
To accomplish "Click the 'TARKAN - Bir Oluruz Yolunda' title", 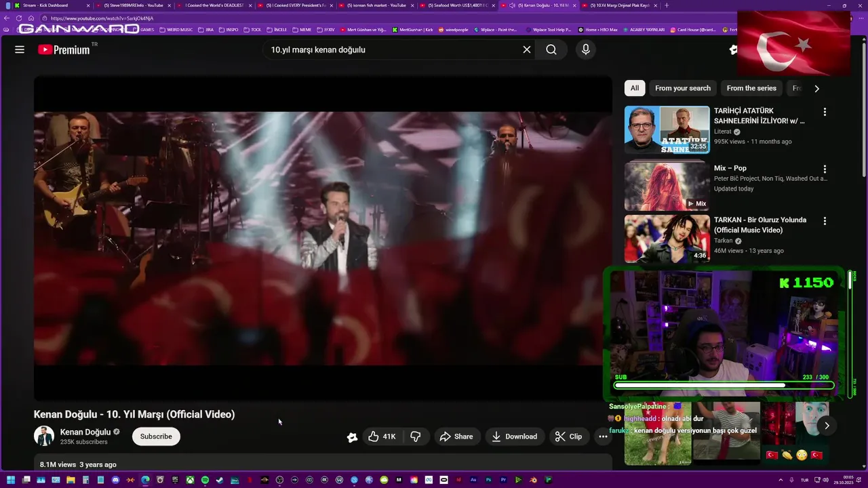I will click(760, 225).
